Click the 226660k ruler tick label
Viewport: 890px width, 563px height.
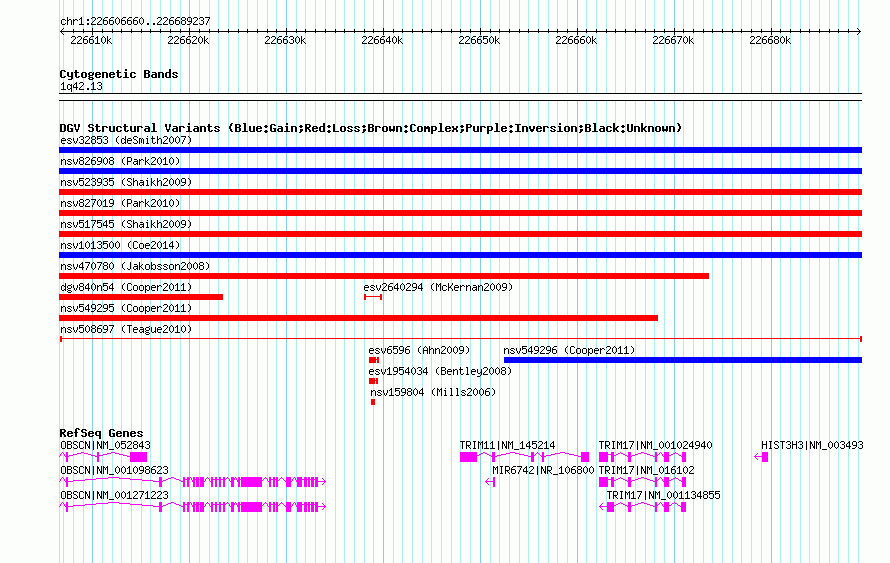tap(576, 40)
